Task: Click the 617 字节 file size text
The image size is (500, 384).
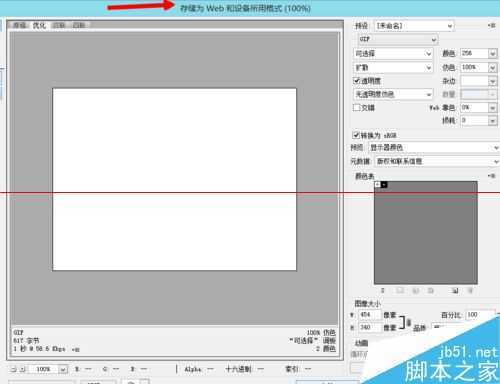Action: (x=26, y=340)
